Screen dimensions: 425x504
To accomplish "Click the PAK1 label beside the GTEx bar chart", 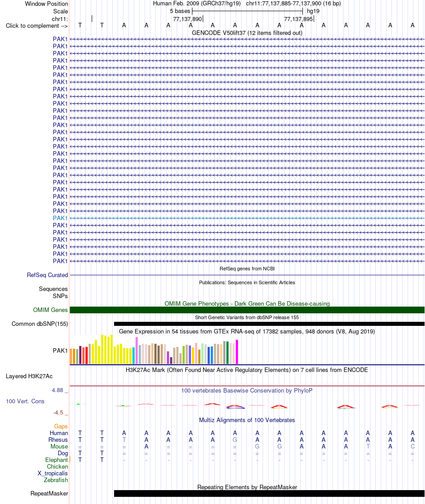I will 60,350.
